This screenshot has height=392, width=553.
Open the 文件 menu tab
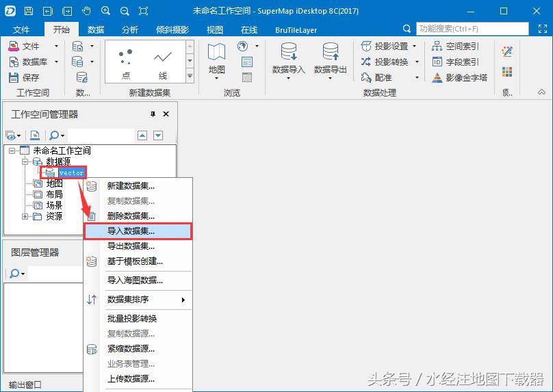[x=21, y=30]
